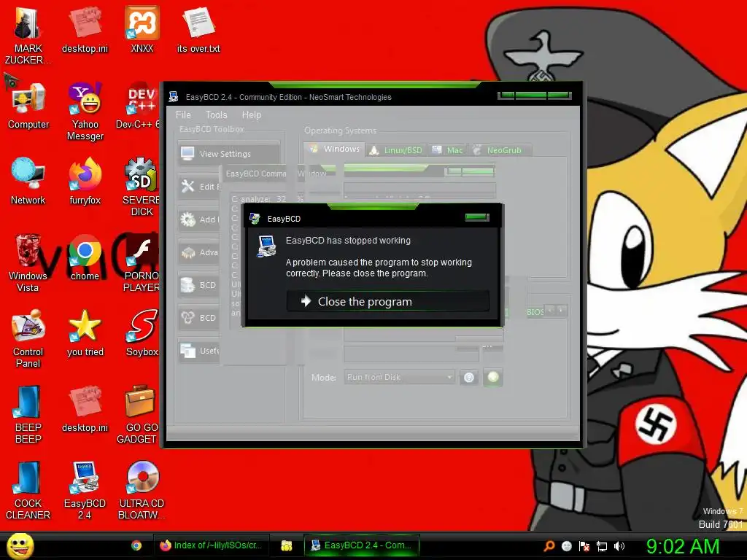Switch to the Mac tab in EasyBCD

pos(447,150)
